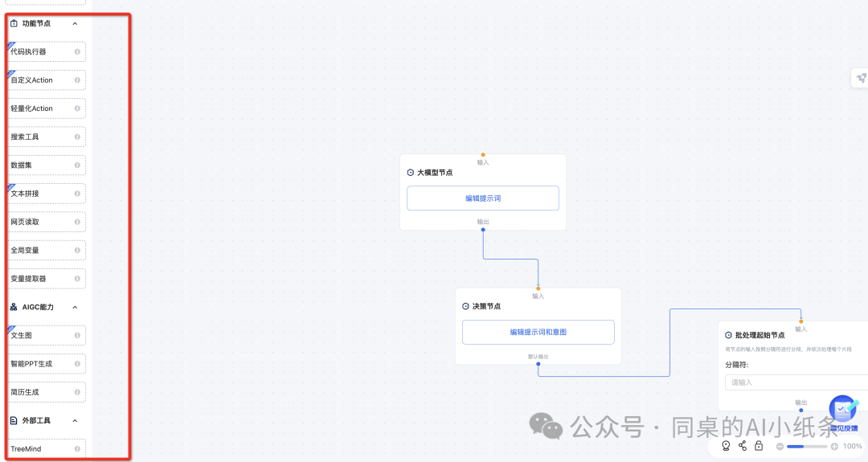Open the 意见反馈 feedback button

pyautogui.click(x=843, y=415)
